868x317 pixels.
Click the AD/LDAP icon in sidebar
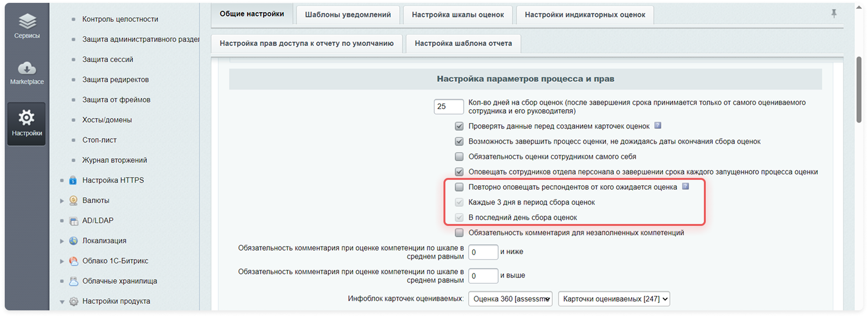click(x=73, y=221)
